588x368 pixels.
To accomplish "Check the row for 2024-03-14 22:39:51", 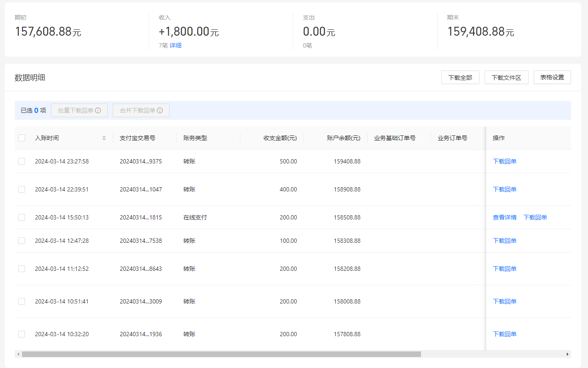I will (22, 189).
